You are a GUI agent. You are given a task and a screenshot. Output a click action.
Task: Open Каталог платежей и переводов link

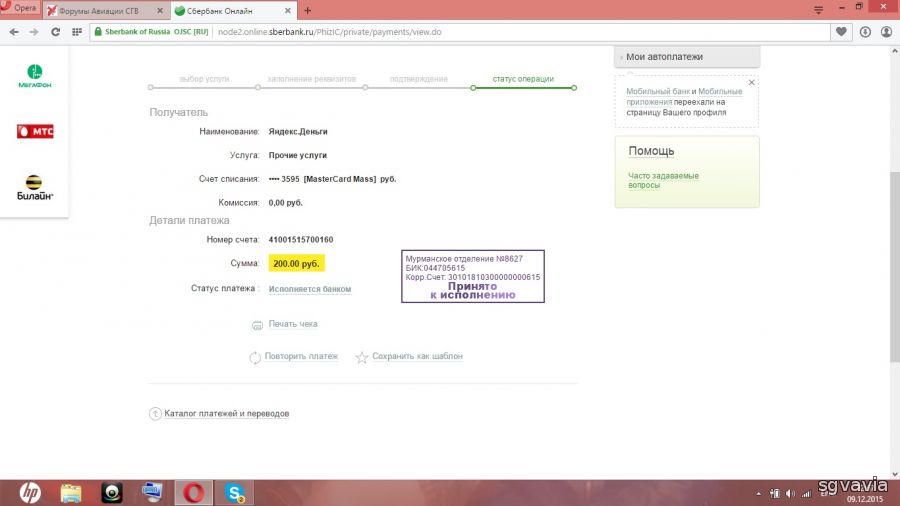point(227,414)
